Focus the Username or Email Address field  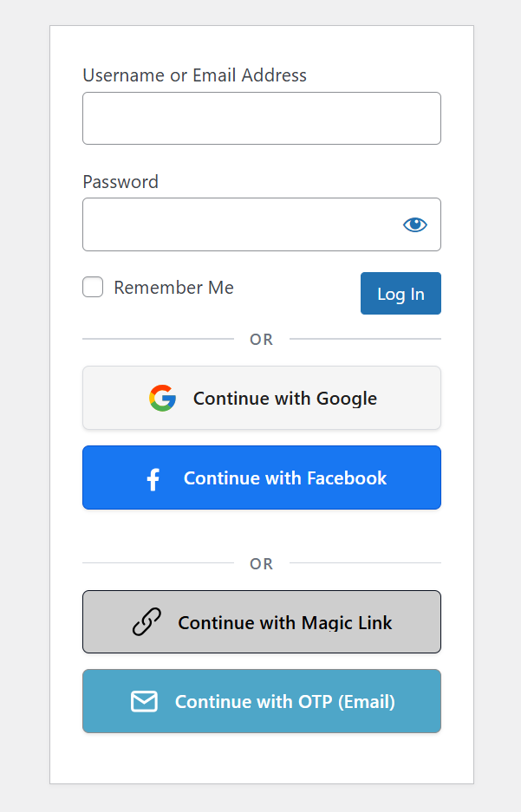pos(261,118)
